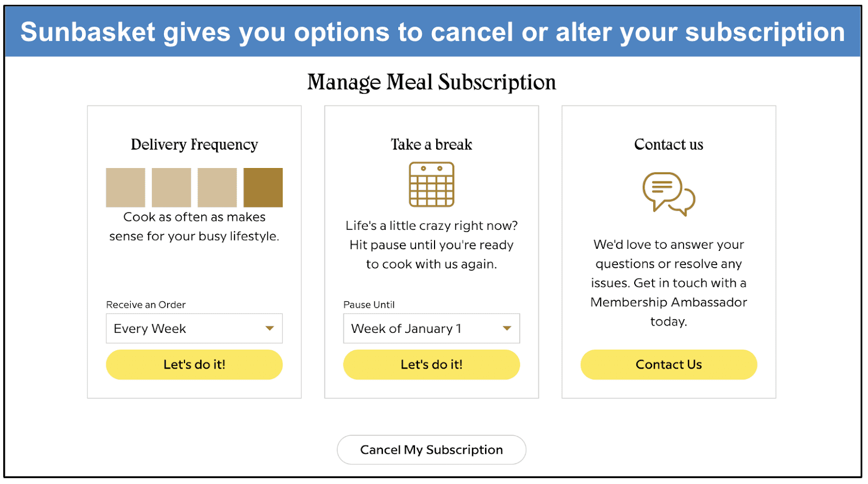This screenshot has height=484, width=868.
Task: Select the third light tan frequency square
Action: [217, 188]
